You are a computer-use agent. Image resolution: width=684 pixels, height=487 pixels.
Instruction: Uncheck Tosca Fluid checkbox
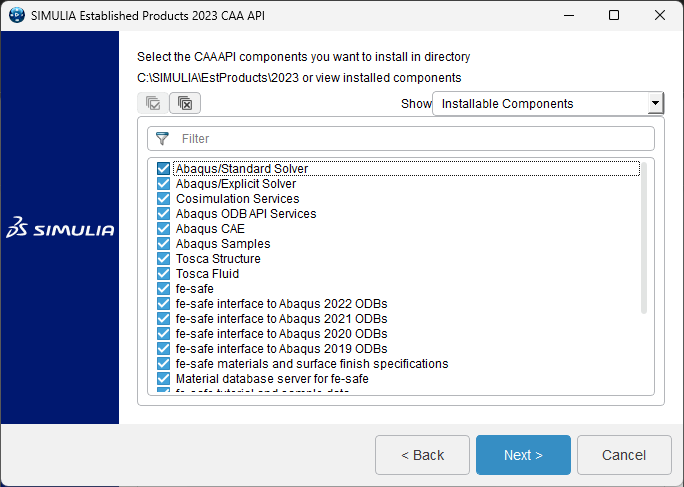[x=164, y=274]
